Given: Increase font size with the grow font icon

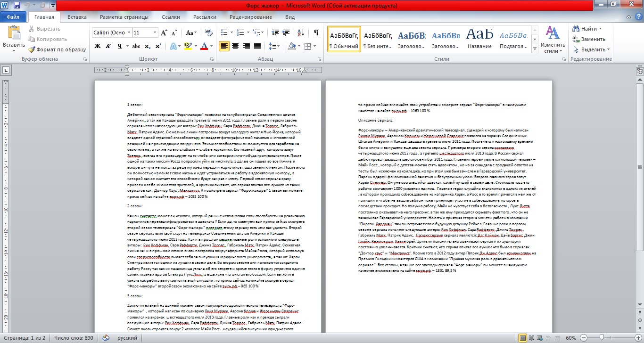Looking at the screenshot, I should click(x=164, y=33).
